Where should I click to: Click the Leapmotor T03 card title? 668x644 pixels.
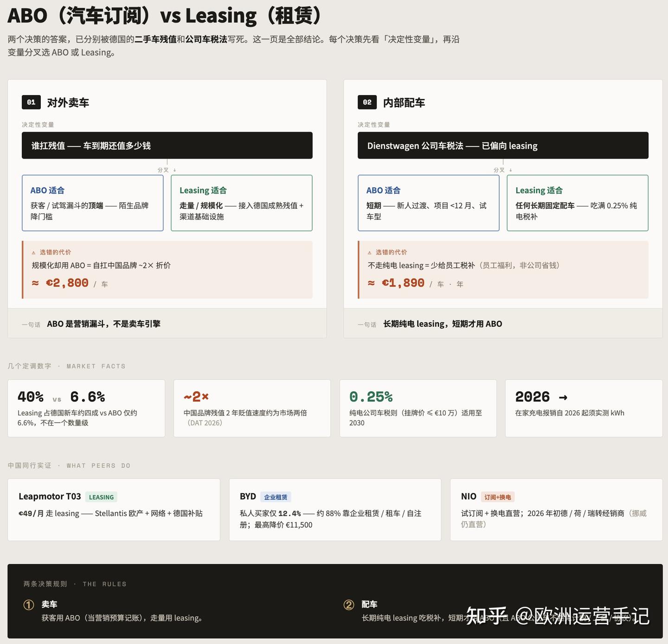(x=50, y=496)
